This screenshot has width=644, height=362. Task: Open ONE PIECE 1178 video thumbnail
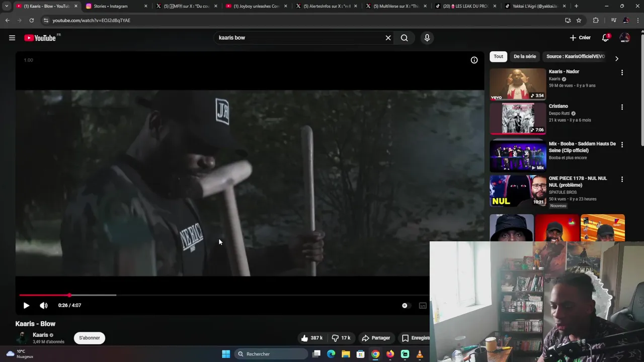click(x=518, y=191)
